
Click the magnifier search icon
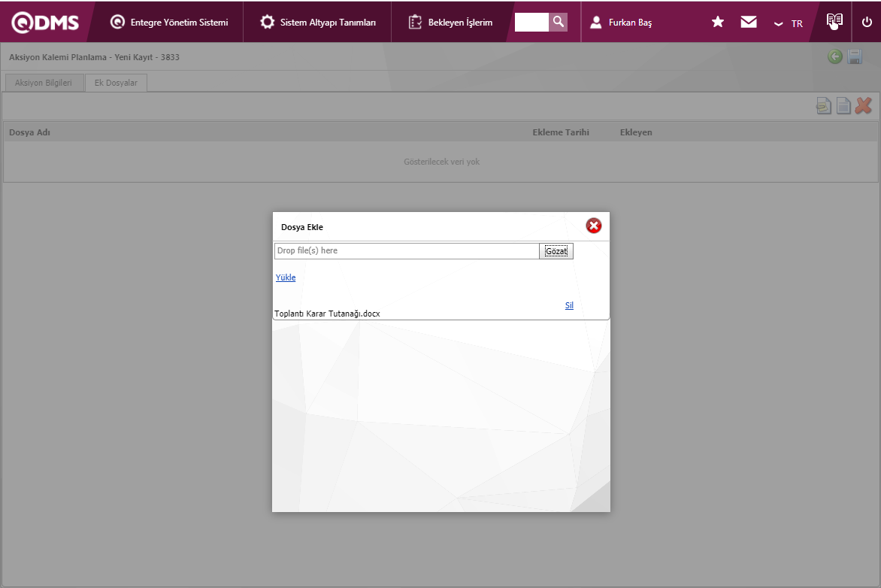[558, 22]
